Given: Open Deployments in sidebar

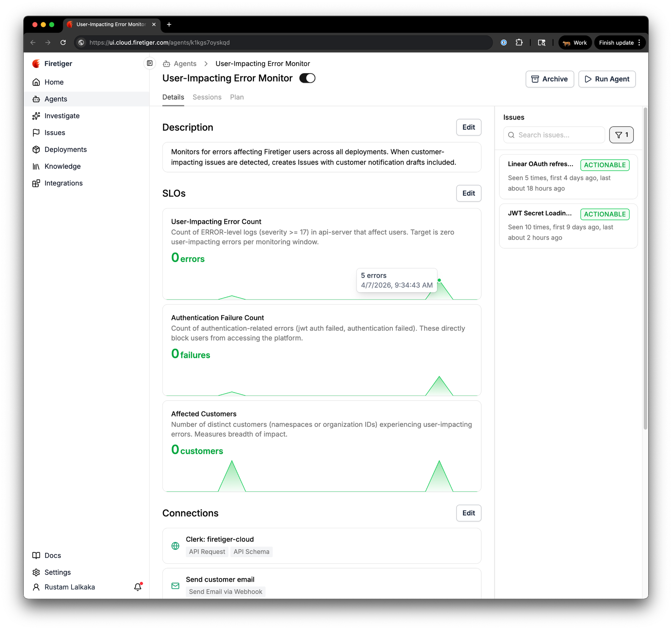Looking at the screenshot, I should point(66,150).
